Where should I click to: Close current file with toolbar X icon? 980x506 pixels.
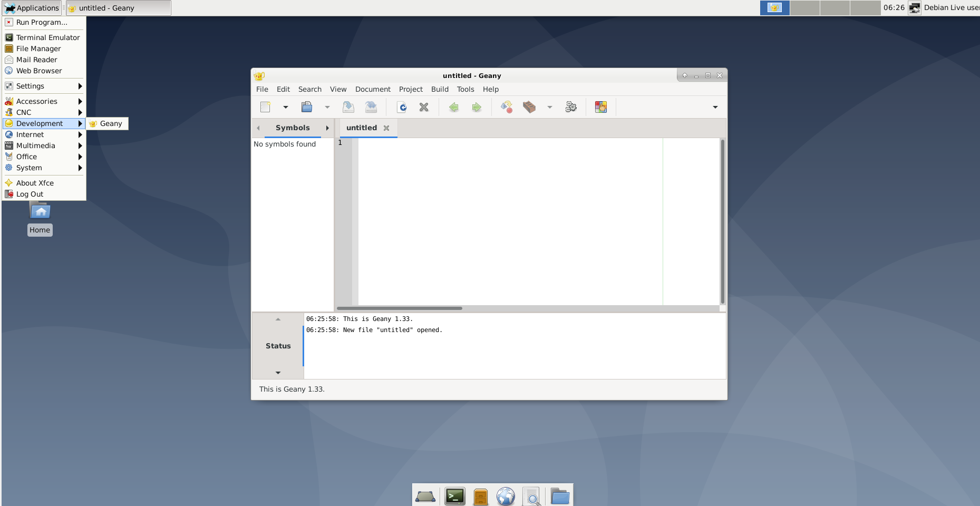click(x=424, y=107)
